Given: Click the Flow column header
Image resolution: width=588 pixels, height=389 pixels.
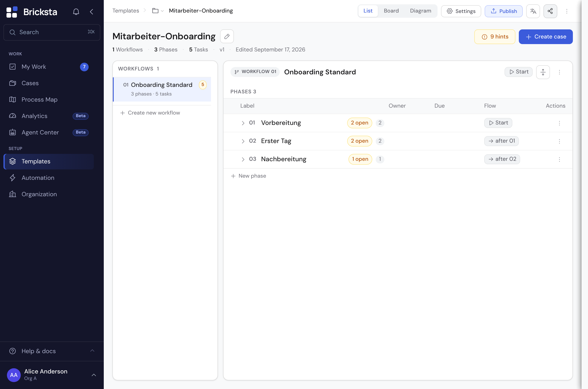Looking at the screenshot, I should point(490,106).
